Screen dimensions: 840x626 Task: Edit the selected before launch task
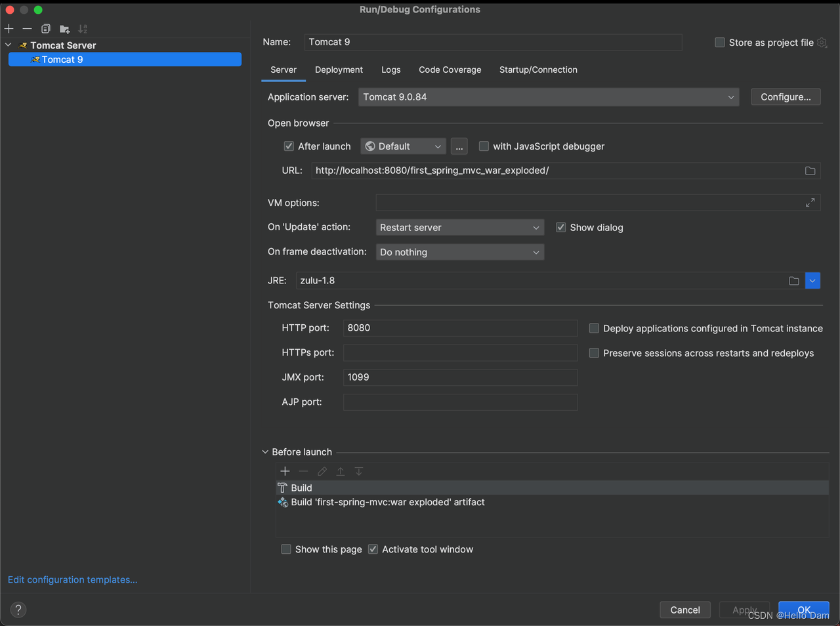(322, 471)
